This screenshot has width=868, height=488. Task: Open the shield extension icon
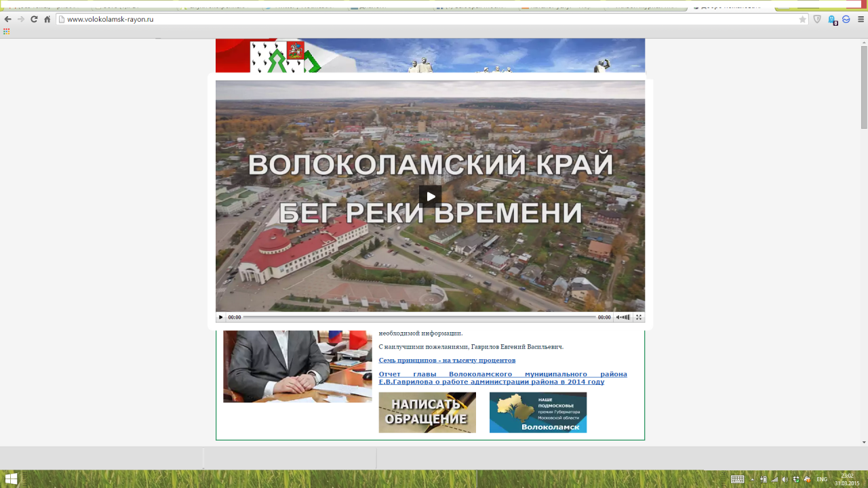click(817, 19)
